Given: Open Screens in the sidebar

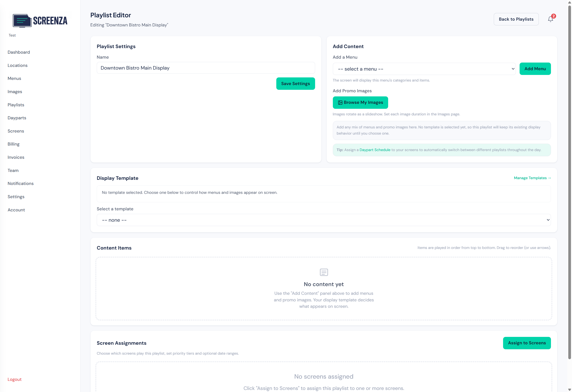Looking at the screenshot, I should point(16,131).
